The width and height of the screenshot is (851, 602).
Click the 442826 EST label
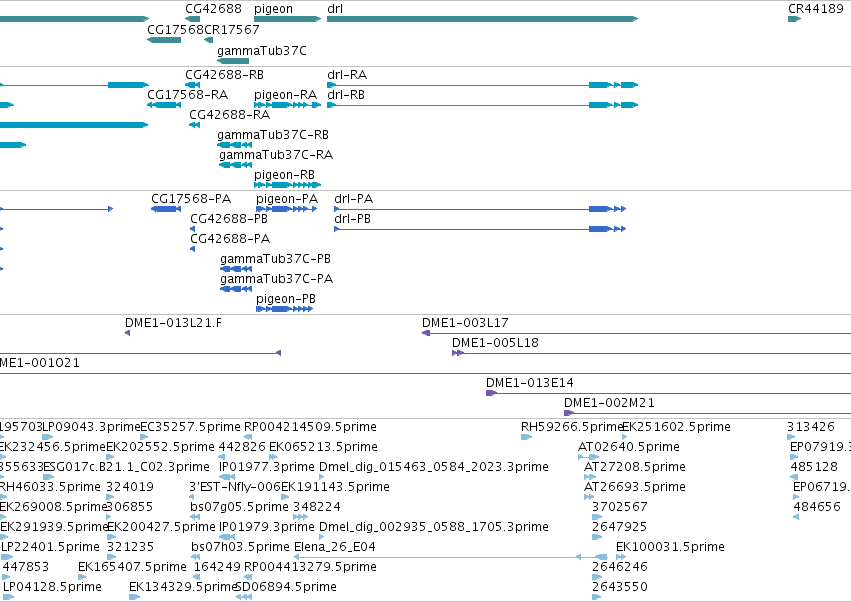(242, 447)
